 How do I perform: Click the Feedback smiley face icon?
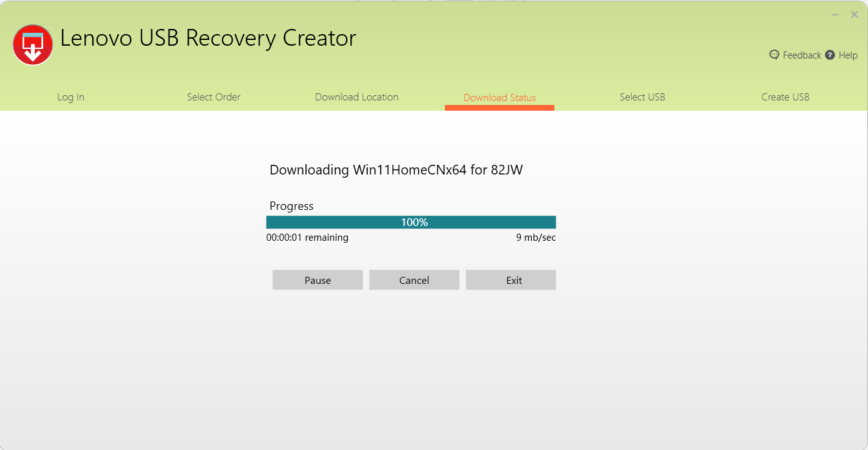775,55
